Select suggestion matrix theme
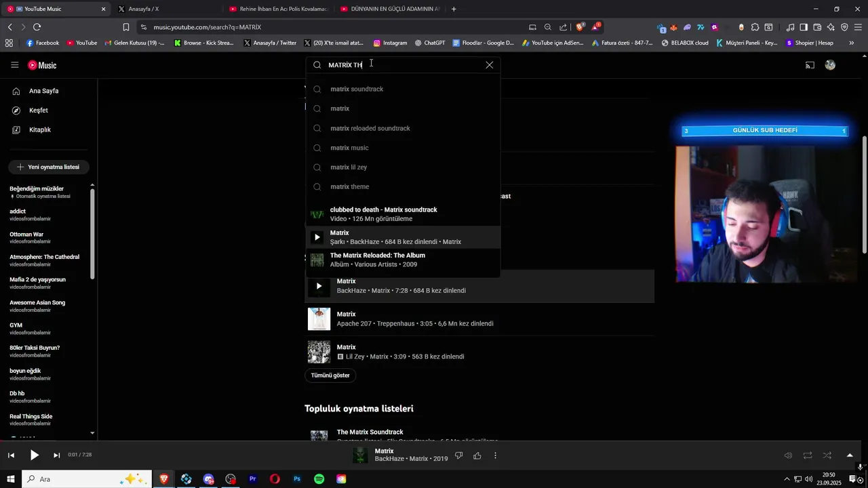Image resolution: width=868 pixels, height=488 pixels. tap(403, 187)
